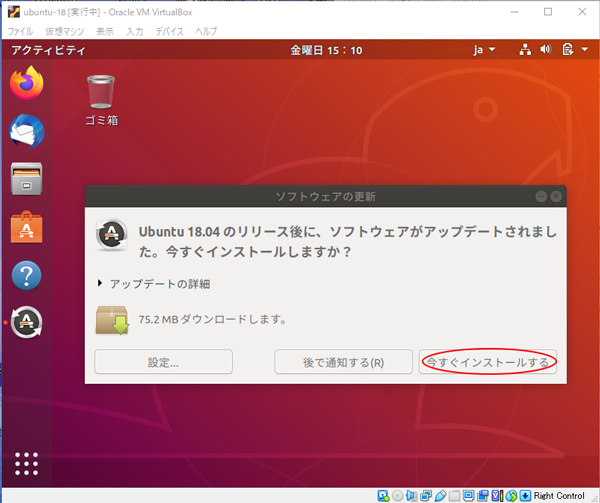Click アクティビティ in the top bar
The width and height of the screenshot is (600, 503).
pyautogui.click(x=48, y=50)
